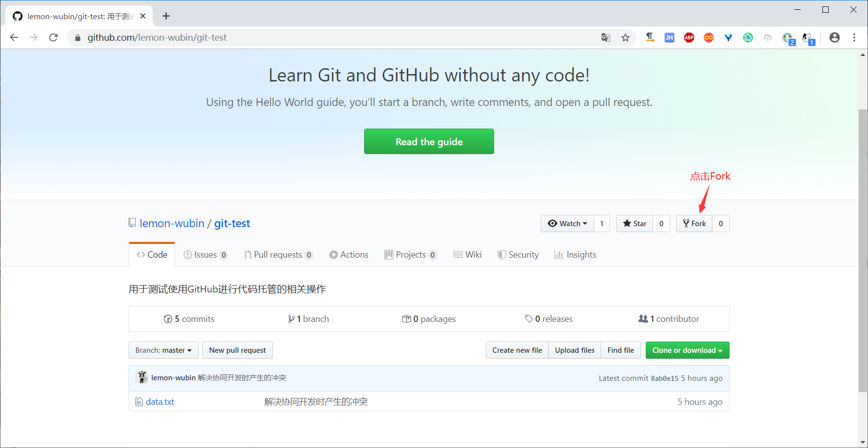Click the repository book icon beside lemon-wubin
868x448 pixels.
[132, 223]
